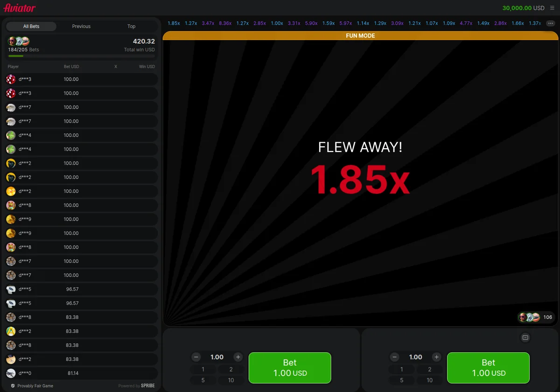This screenshot has height=392, width=560.
Task: Choose quick amount 1 in second bet panel
Action: pyautogui.click(x=402, y=369)
